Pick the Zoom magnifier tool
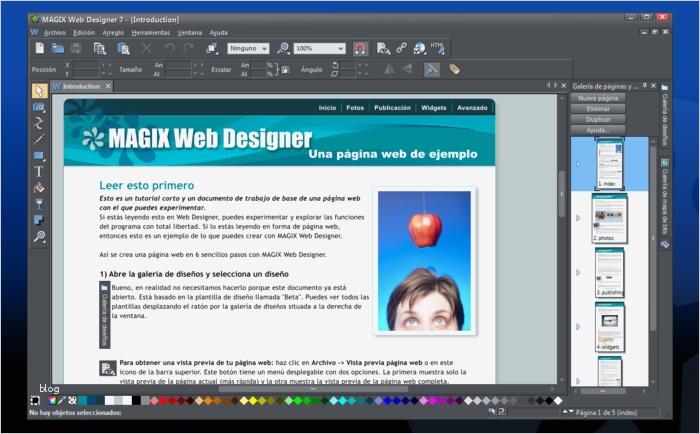The width and height of the screenshot is (700, 434). [x=39, y=236]
